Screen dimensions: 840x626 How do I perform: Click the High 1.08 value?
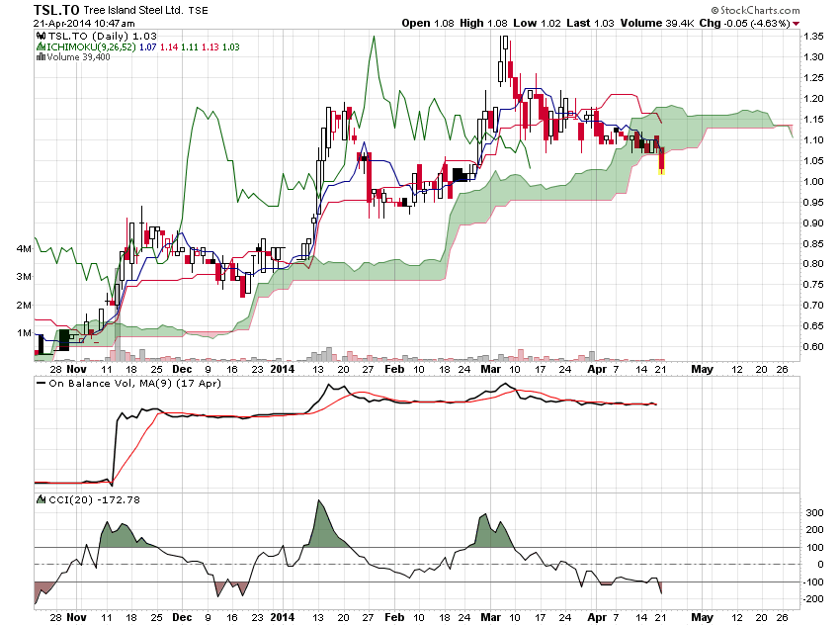click(483, 23)
